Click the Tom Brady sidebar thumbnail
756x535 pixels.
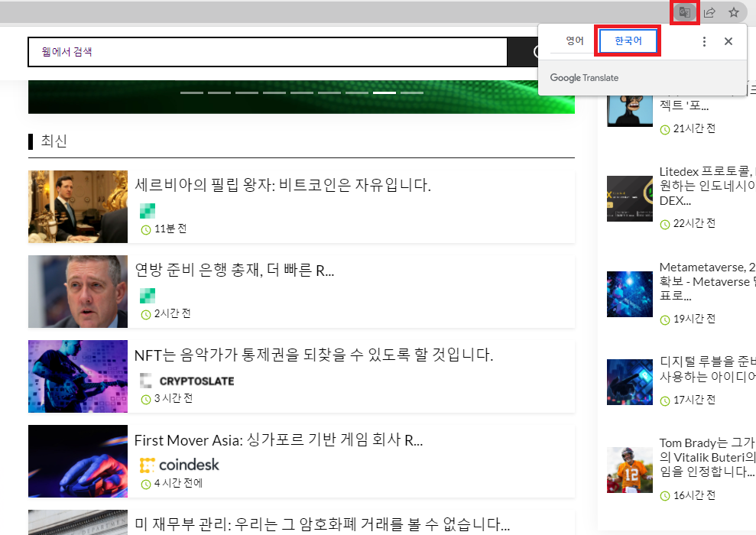coord(630,470)
